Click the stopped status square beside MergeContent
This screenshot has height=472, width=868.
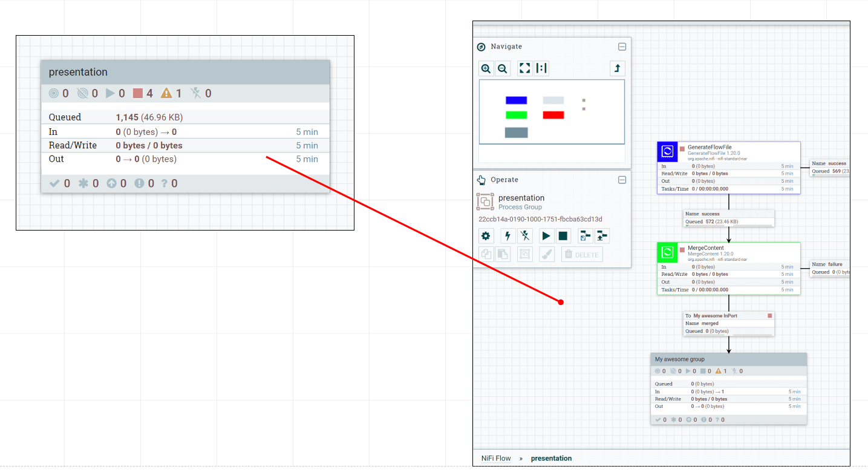coord(682,249)
